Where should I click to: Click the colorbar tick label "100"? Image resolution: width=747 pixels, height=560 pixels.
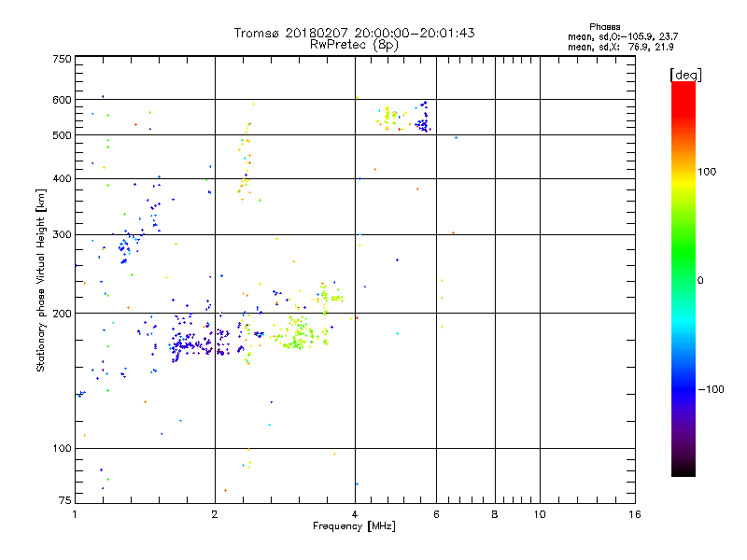pos(707,172)
